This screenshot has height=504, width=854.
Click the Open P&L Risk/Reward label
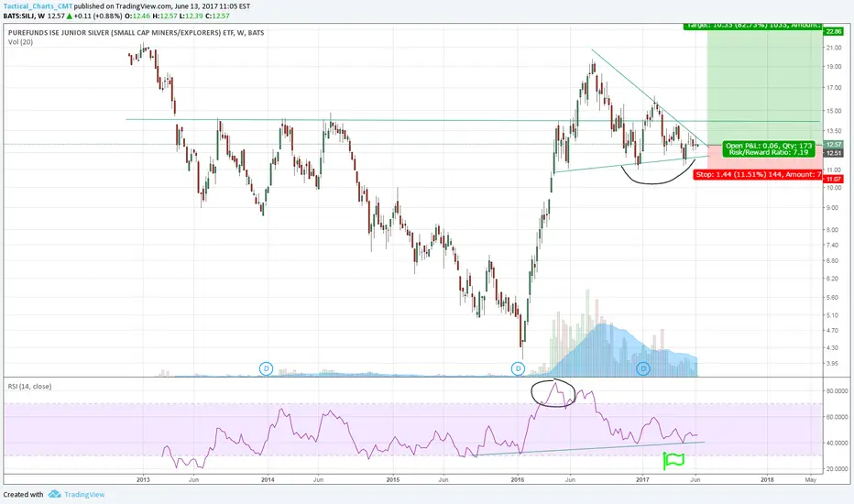[x=769, y=148]
